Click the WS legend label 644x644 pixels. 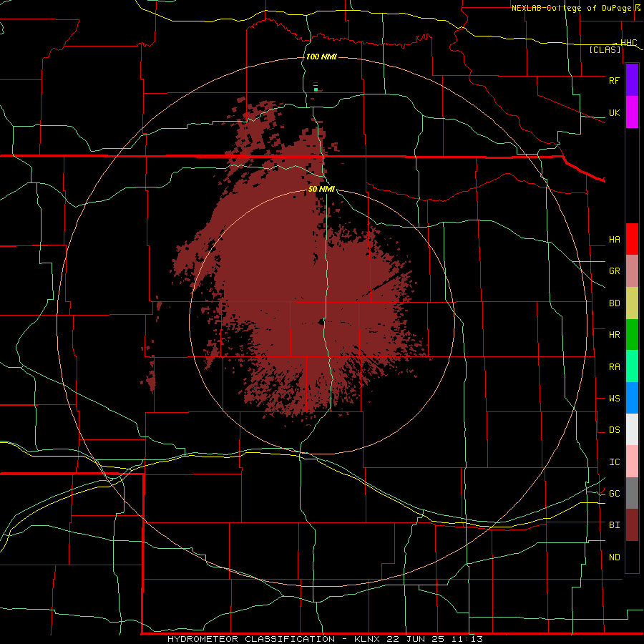pyautogui.click(x=614, y=398)
